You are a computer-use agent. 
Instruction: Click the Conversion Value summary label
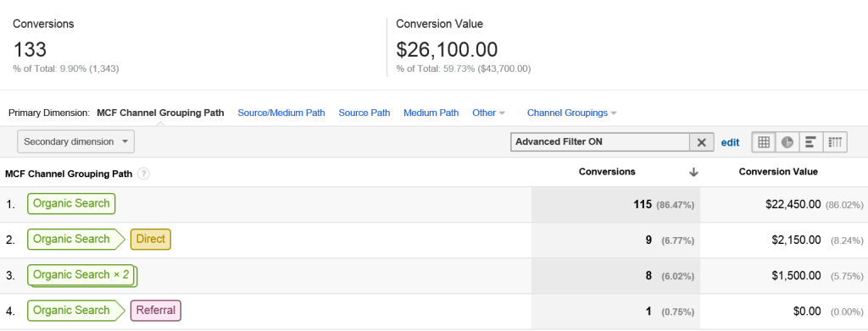coord(440,25)
